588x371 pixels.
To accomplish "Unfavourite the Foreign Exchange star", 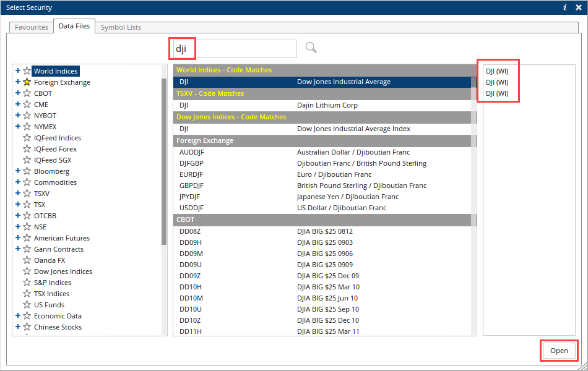I will pyautogui.click(x=27, y=82).
